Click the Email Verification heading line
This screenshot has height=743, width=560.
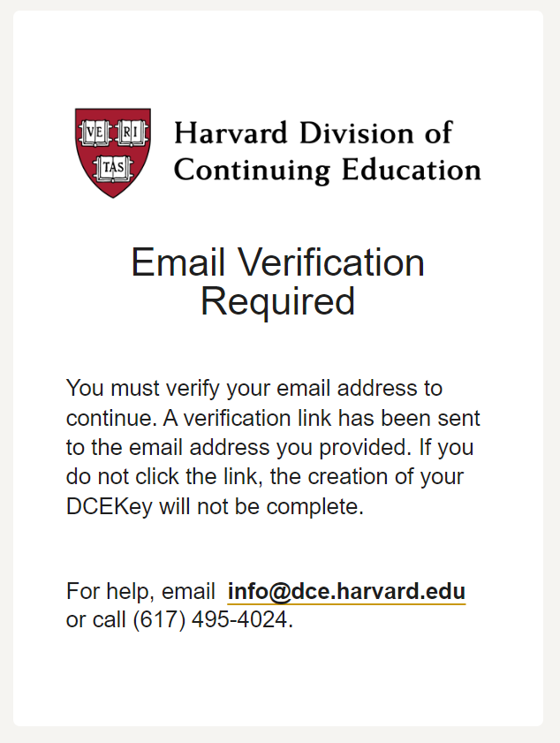click(x=277, y=262)
